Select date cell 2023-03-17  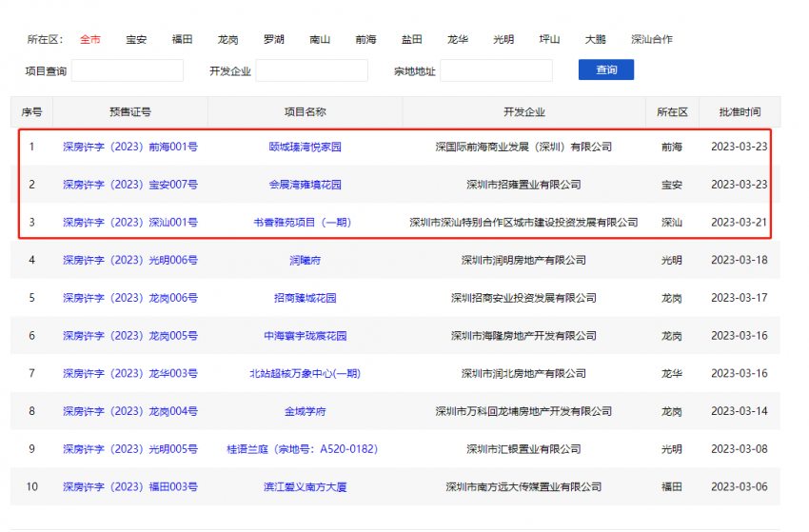pyautogui.click(x=739, y=298)
